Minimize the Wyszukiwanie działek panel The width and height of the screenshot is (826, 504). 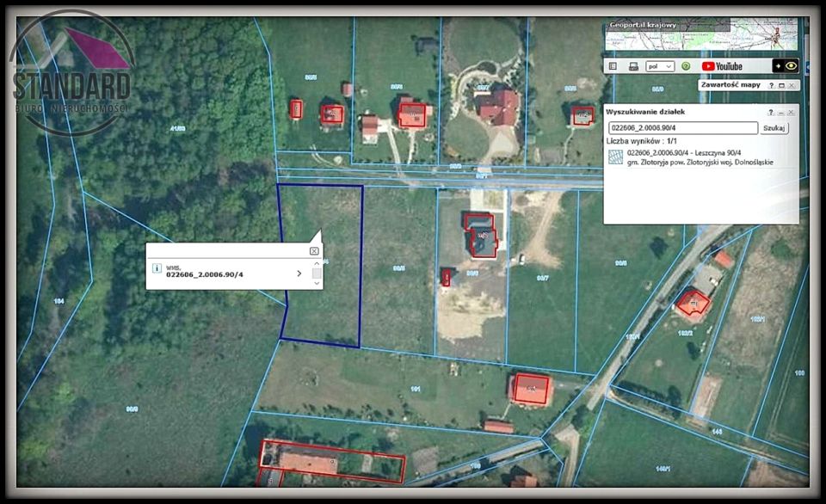pos(781,112)
